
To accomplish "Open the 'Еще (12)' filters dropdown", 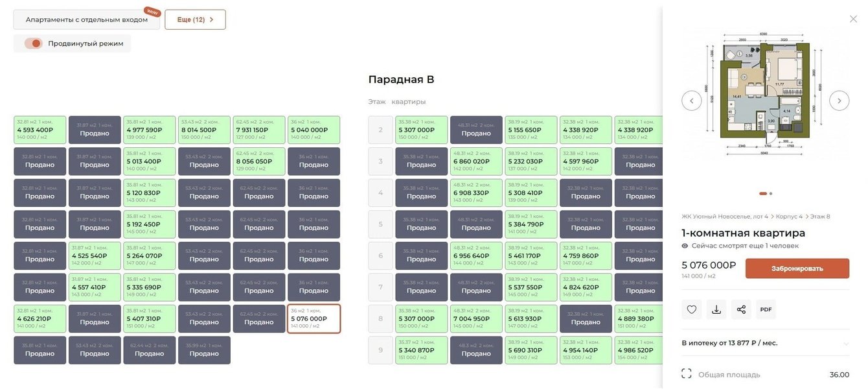I will [x=195, y=19].
